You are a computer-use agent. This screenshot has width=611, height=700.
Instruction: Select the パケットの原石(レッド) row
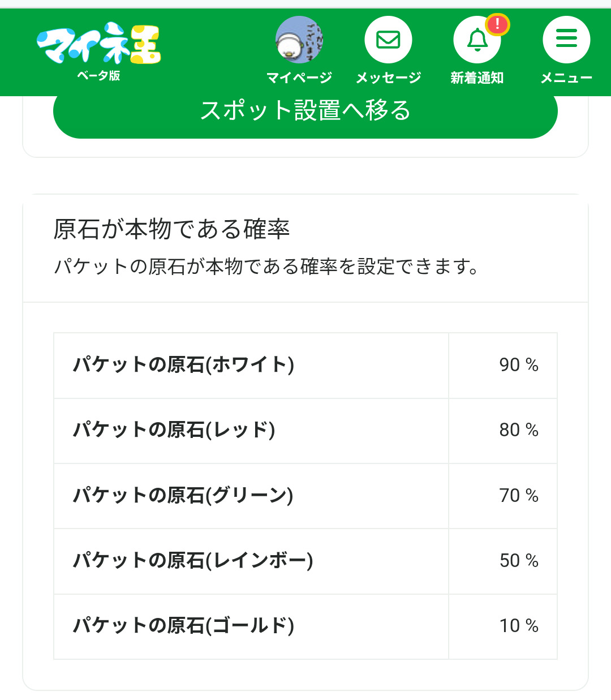click(x=174, y=430)
